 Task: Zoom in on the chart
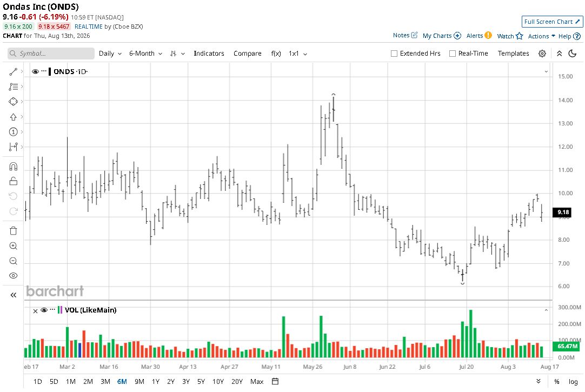13,246
